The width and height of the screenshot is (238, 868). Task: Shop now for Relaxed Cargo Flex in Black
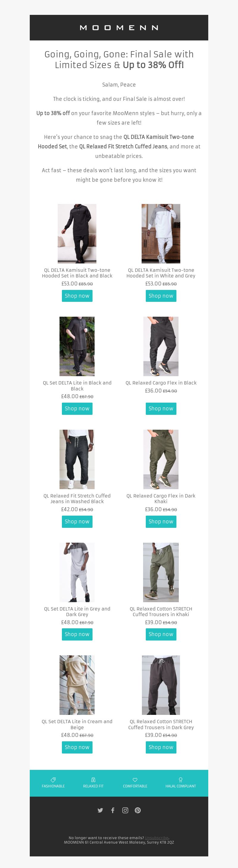click(161, 408)
